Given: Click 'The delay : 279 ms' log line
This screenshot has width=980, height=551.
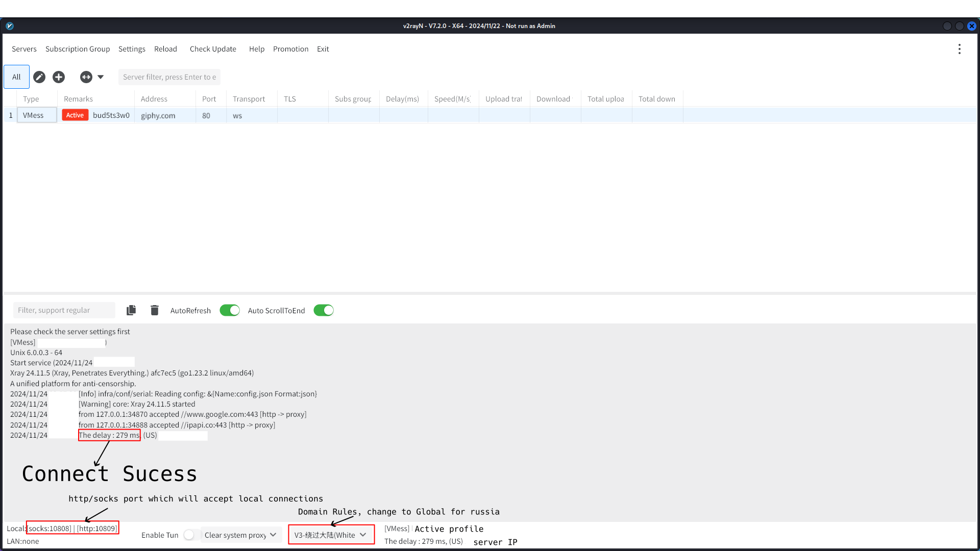Looking at the screenshot, I should [109, 435].
